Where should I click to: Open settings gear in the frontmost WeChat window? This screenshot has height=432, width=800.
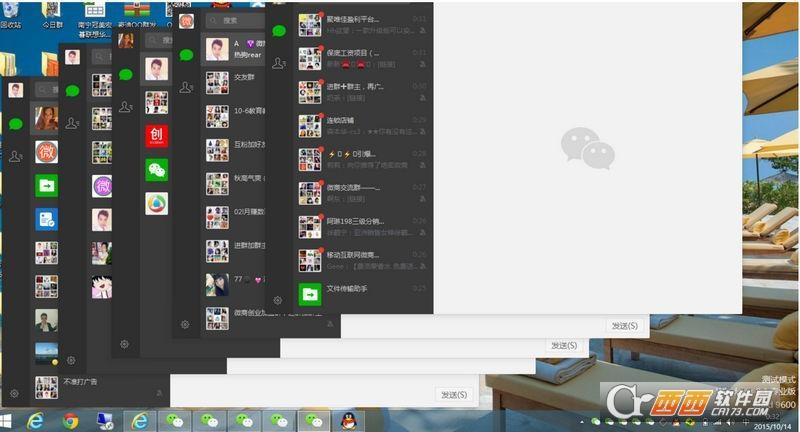pyautogui.click(x=279, y=299)
